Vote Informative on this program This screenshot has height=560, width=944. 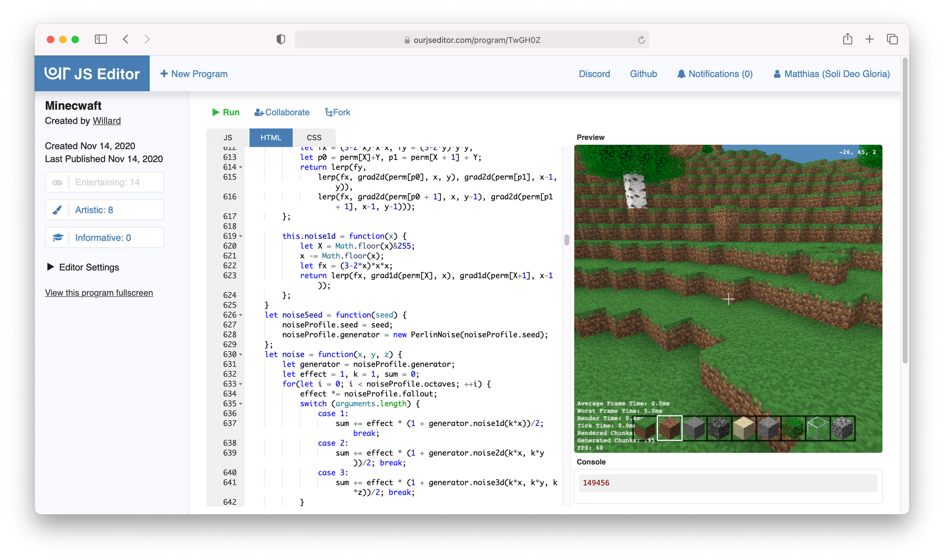(105, 238)
